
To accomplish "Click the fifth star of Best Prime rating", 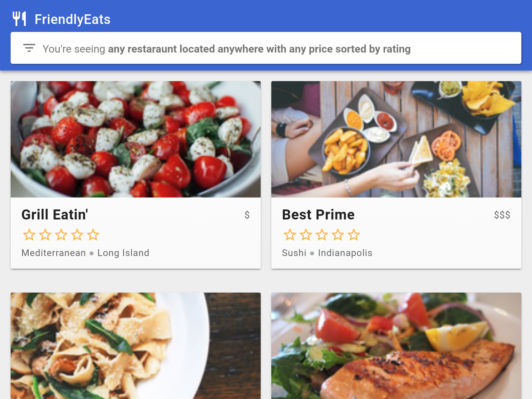I will click(x=354, y=235).
